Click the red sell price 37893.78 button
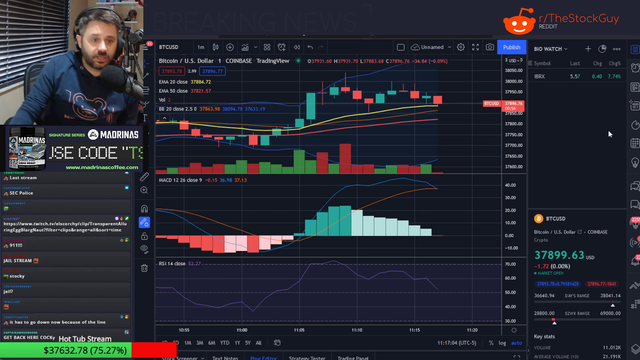The width and height of the screenshot is (640, 360). click(171, 71)
